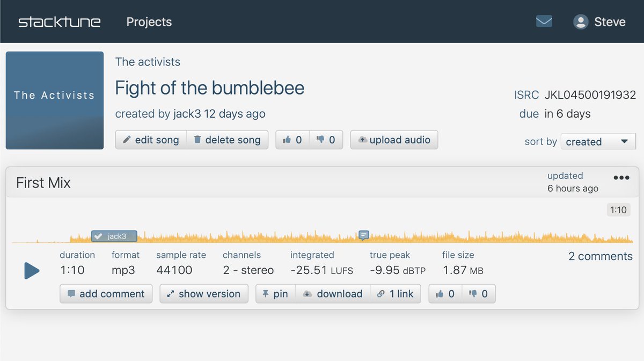Thumbs up the First Mix version
Screen dimensions: 644x361
(445, 294)
